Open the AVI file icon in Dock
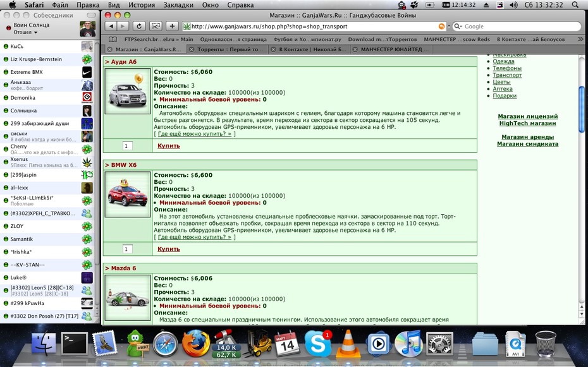This screenshot has height=367, width=588. pos(515,344)
